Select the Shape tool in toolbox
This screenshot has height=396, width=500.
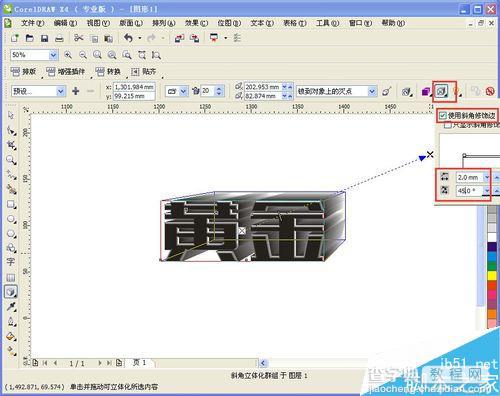[11, 131]
